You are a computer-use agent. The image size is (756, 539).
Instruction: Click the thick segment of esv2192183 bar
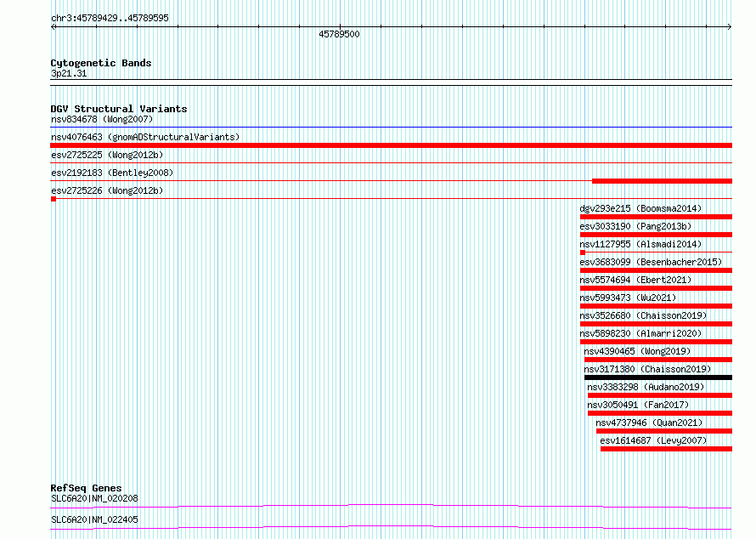click(x=662, y=181)
